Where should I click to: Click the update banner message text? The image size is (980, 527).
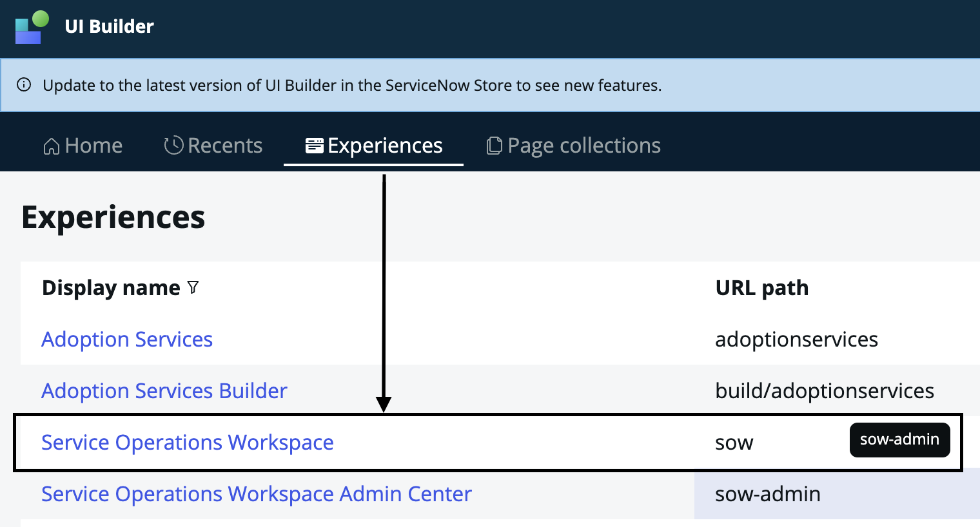pyautogui.click(x=352, y=85)
